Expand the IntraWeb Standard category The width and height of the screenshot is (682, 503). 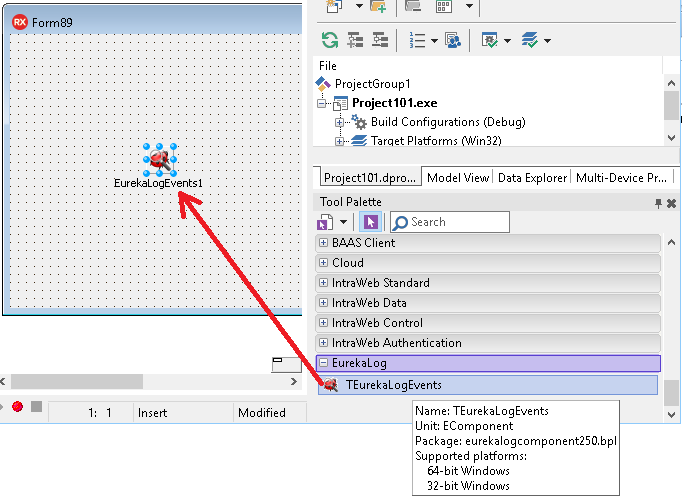[x=323, y=282]
